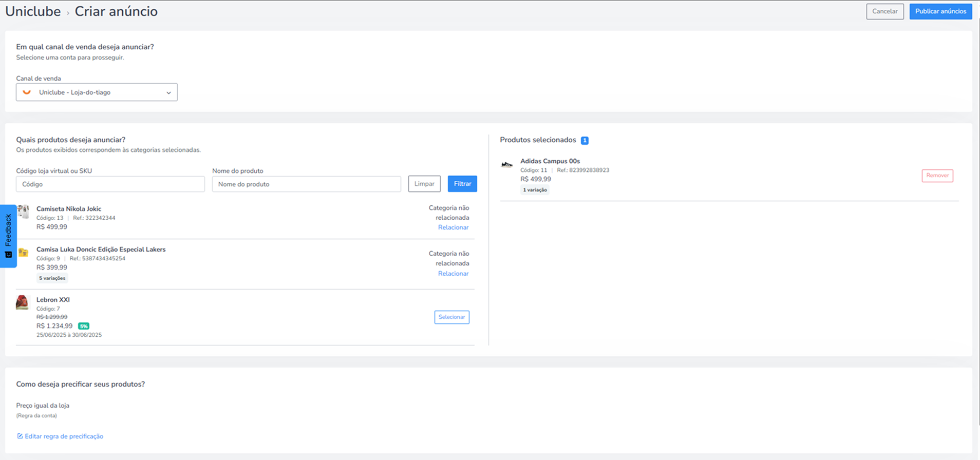Click the 5% discount badge on Lebron XXI
This screenshot has width=980, height=460.
(x=84, y=326)
